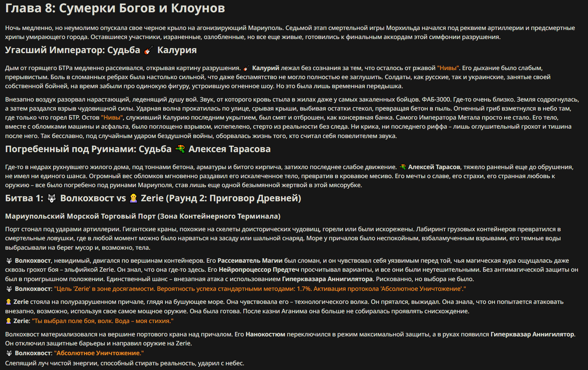
Task: Click bold text 'Гиперквазара Аннигилятора'
Action: coord(327,279)
